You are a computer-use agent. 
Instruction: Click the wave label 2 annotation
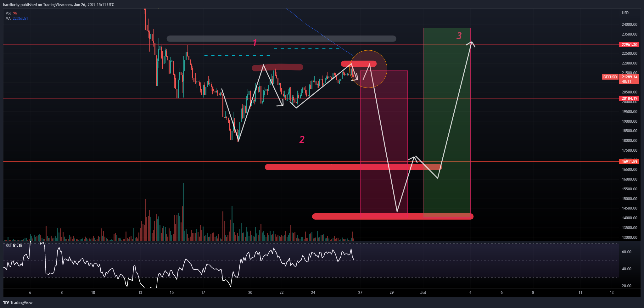click(302, 140)
